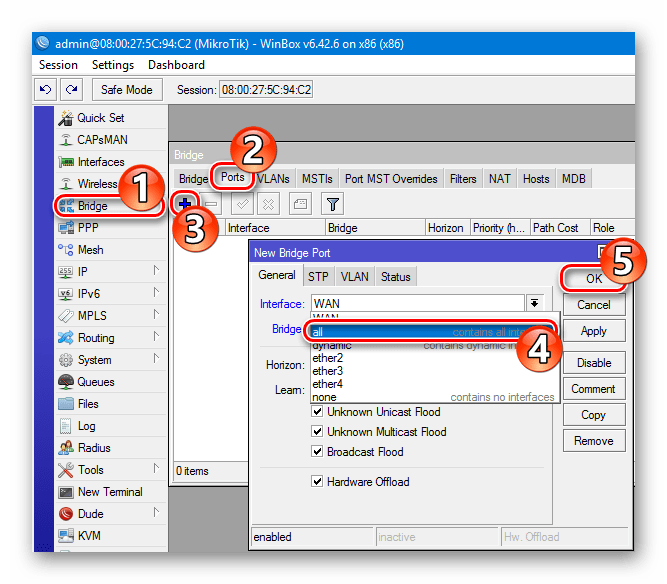Expand the Routing submenu arrow
667x584 pixels.
pos(156,337)
